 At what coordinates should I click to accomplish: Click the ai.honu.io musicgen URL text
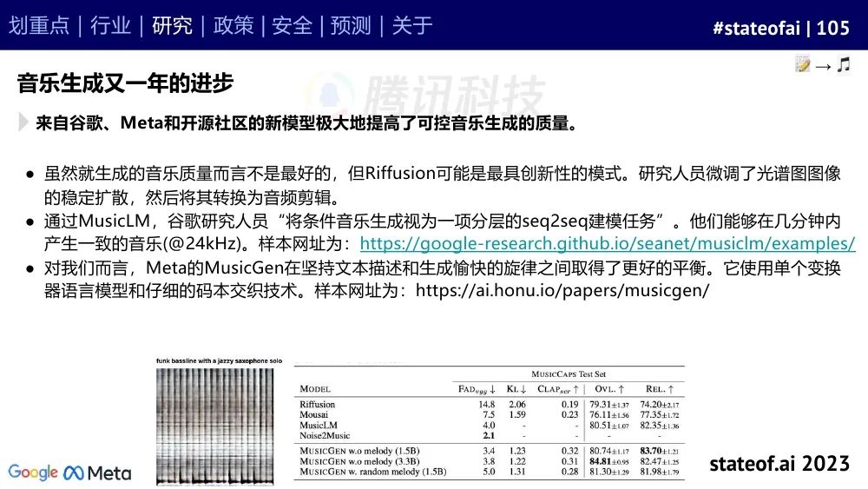[x=562, y=290]
